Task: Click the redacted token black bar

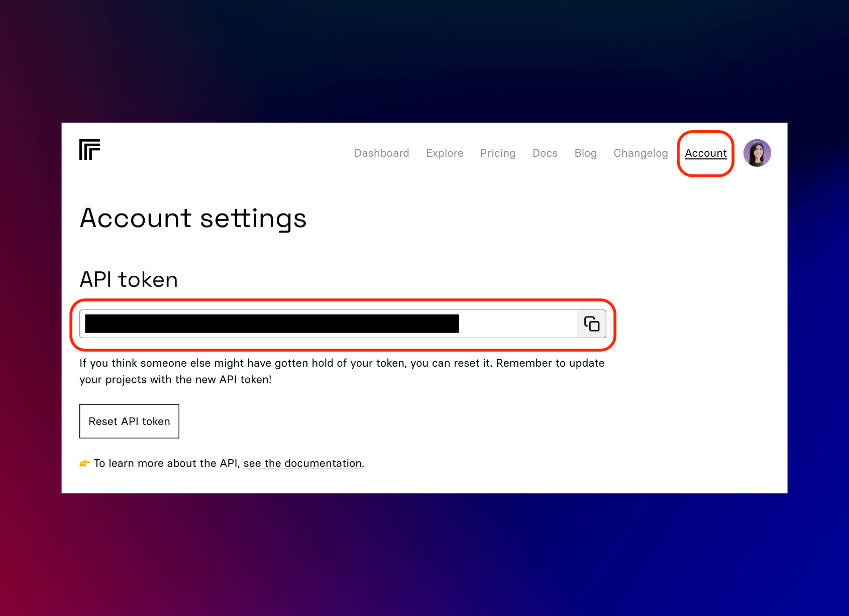Action: (x=271, y=324)
